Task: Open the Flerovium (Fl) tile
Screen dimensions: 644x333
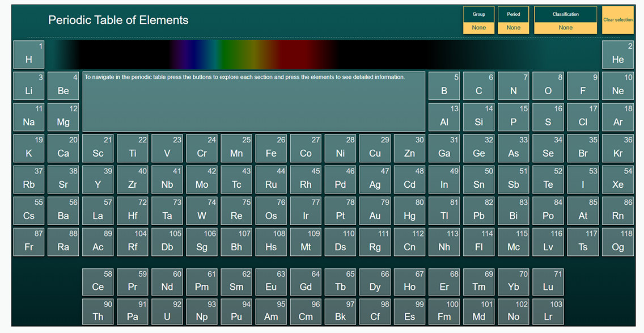Action: (479, 242)
